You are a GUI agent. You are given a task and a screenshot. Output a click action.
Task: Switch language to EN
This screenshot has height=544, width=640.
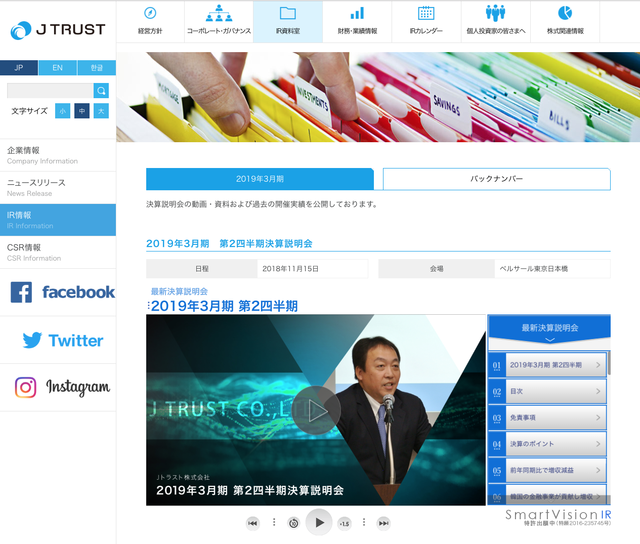58,68
